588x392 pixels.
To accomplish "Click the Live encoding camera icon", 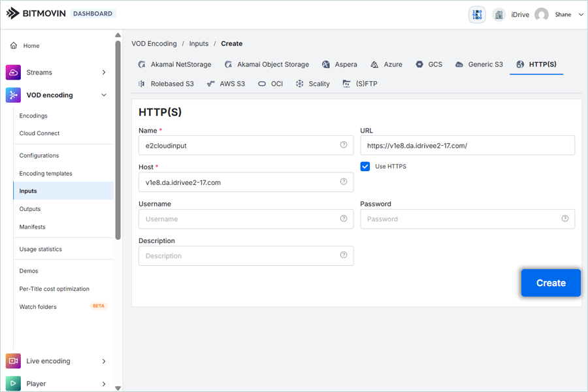I will [x=13, y=361].
